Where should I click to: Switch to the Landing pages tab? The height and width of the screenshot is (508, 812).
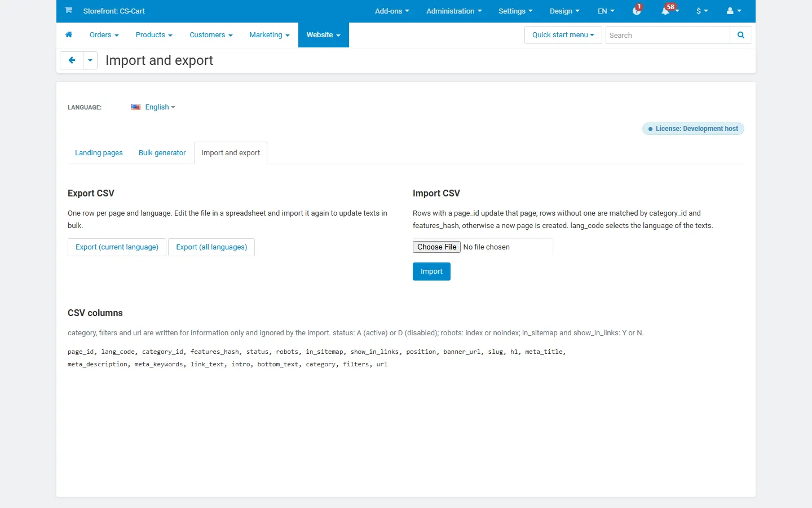pyautogui.click(x=99, y=153)
